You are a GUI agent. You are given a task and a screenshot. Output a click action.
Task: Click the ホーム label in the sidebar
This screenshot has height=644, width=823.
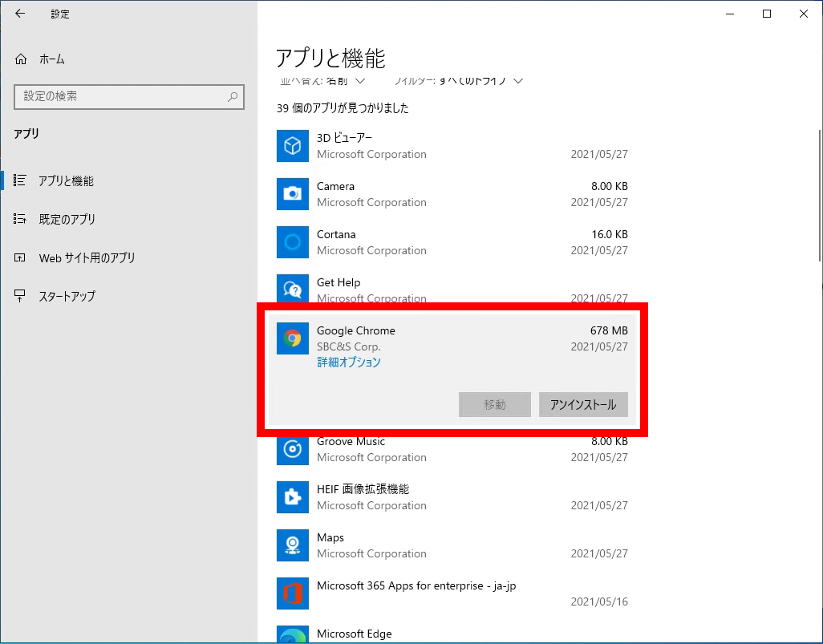[52, 59]
